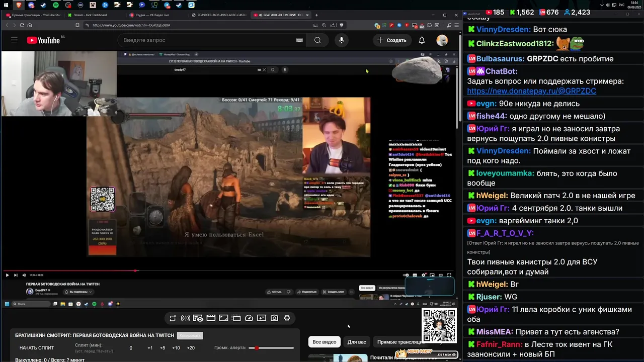Click the theater-strip icon in overlay toolbar

(x=236, y=318)
